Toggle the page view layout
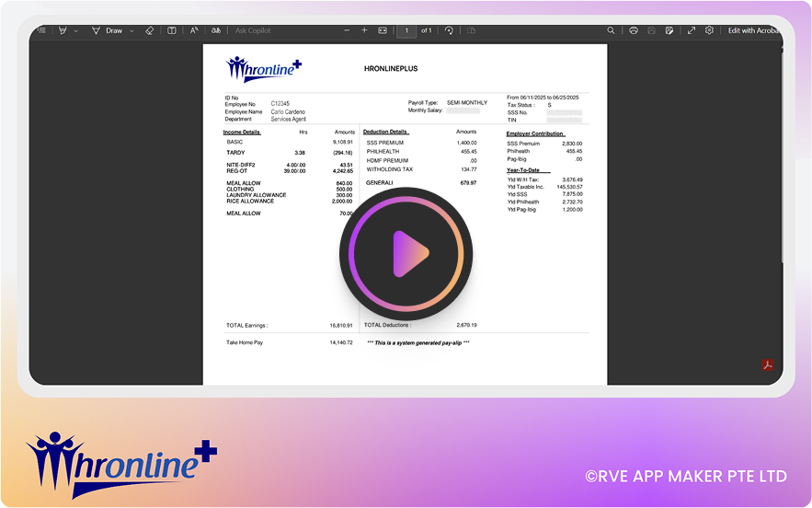This screenshot has width=812, height=508. (x=172, y=30)
